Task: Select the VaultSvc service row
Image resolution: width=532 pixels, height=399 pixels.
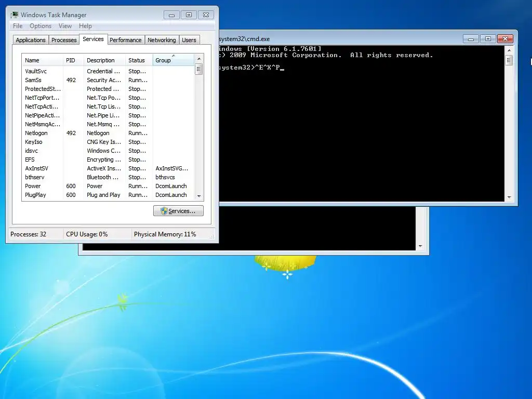Action: click(108, 71)
